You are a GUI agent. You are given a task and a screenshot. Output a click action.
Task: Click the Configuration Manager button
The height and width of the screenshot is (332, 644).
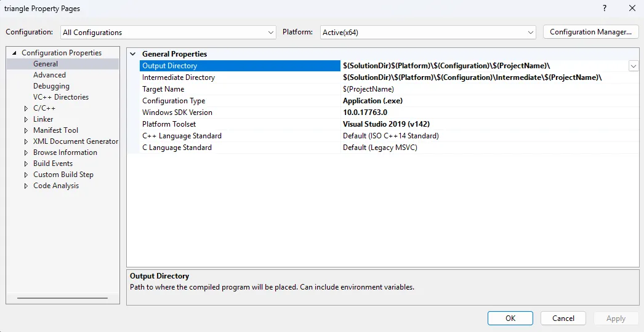pyautogui.click(x=590, y=32)
